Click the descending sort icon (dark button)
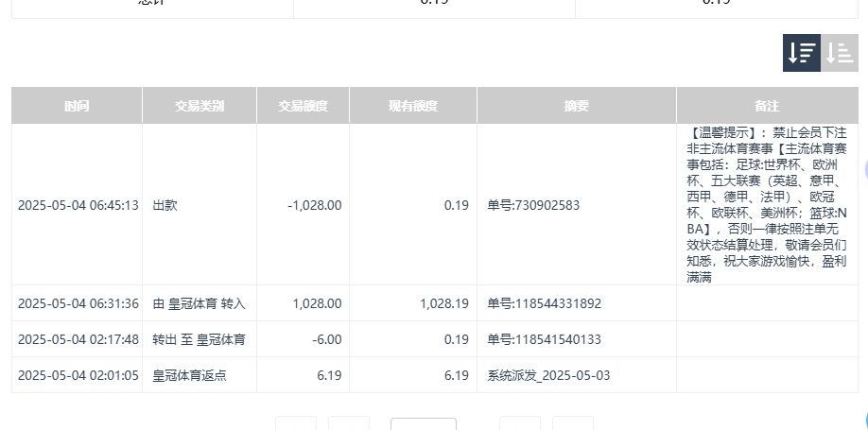This screenshot has height=430, width=868. click(x=801, y=53)
